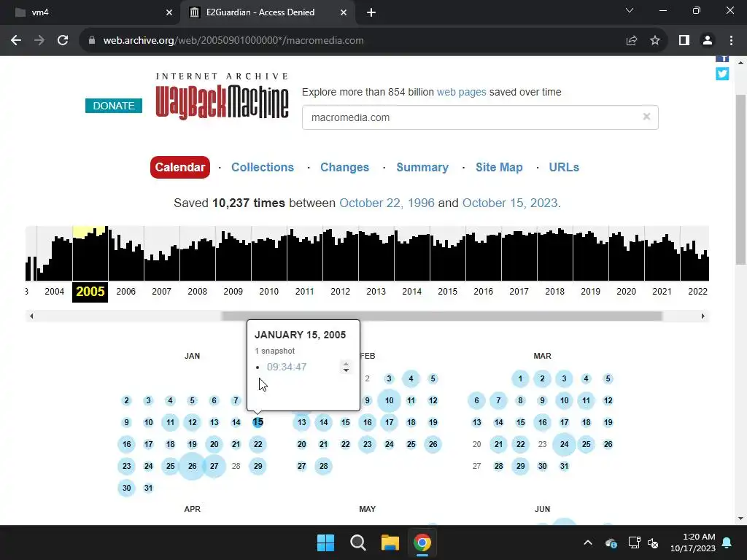Open the Changes tab
The width and height of the screenshot is (747, 560).
344,167
